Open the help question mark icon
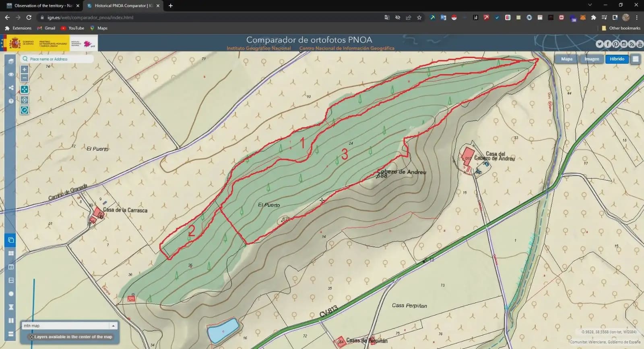The image size is (644, 349). pos(11,101)
